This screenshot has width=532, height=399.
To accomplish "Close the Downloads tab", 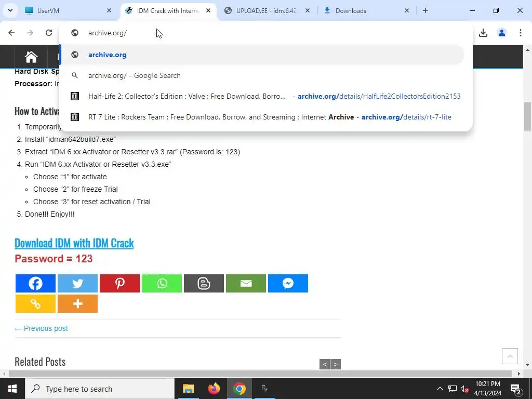I will (407, 10).
